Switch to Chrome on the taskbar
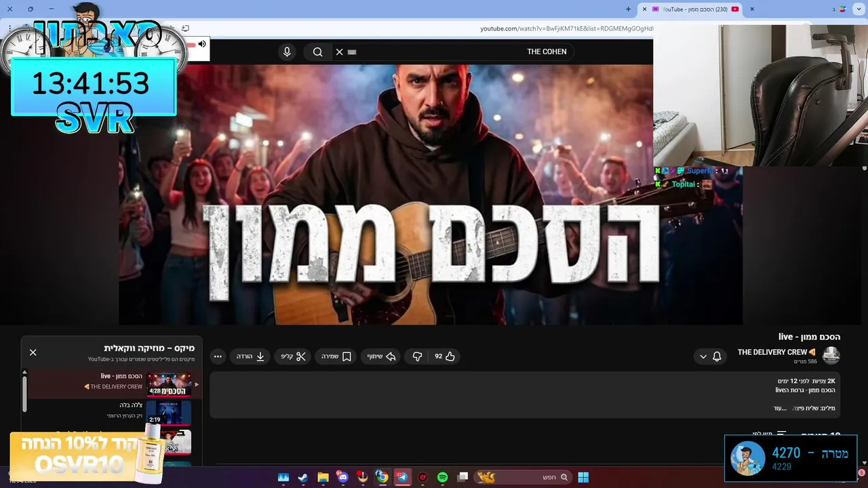868x488 pixels. [x=382, y=477]
